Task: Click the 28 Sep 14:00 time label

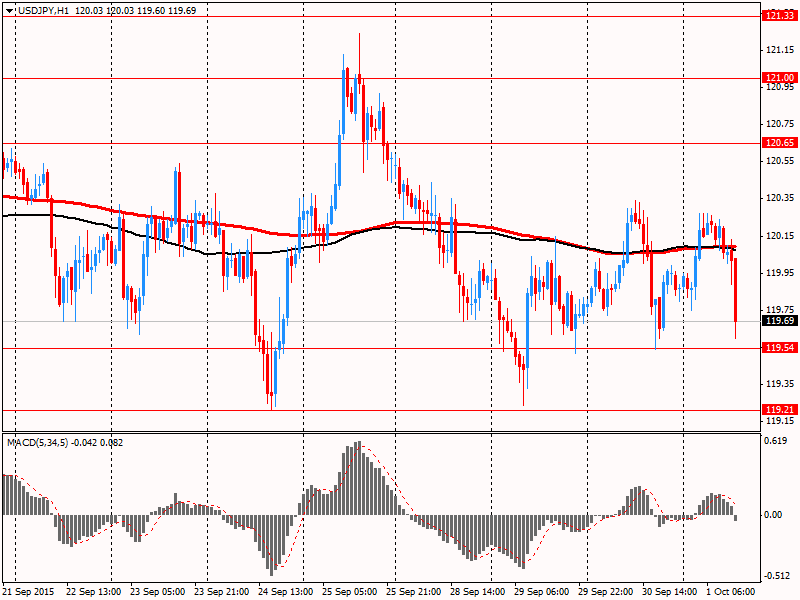Action: pos(478,592)
